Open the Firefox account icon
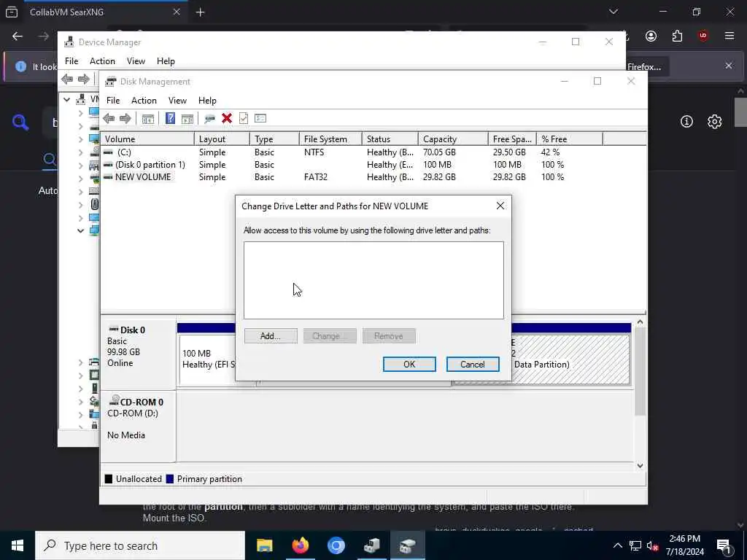Image resolution: width=747 pixels, height=560 pixels. 651,36
